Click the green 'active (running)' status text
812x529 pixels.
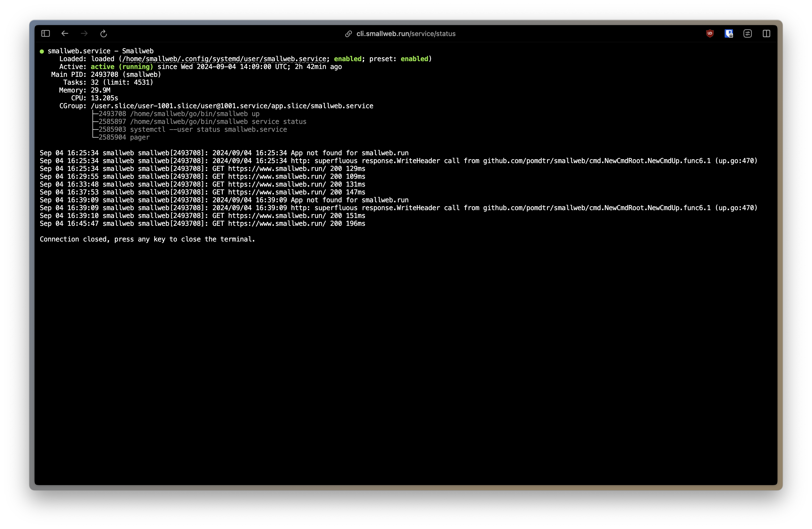click(122, 67)
